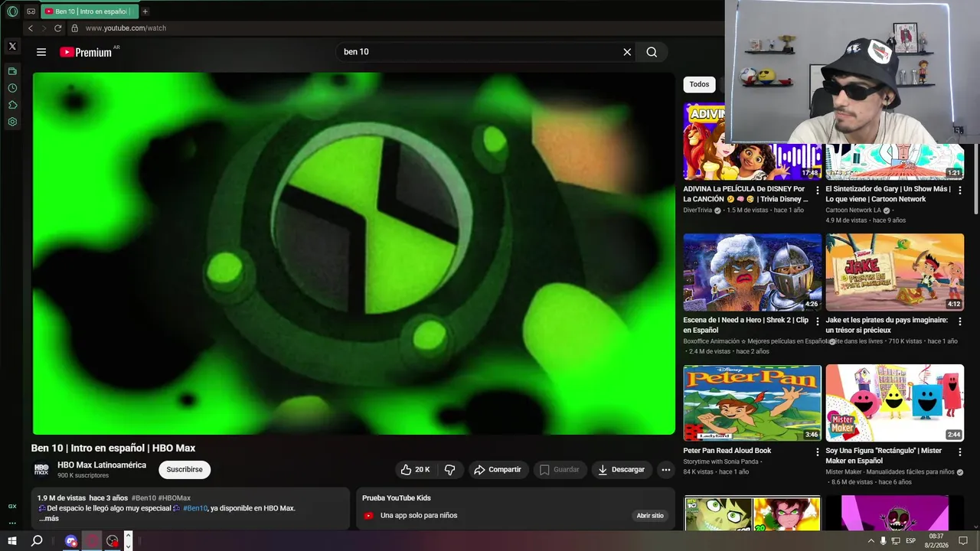This screenshot has height=551, width=980.
Task: Open sidebar three-dots setup menu
Action: click(12, 523)
